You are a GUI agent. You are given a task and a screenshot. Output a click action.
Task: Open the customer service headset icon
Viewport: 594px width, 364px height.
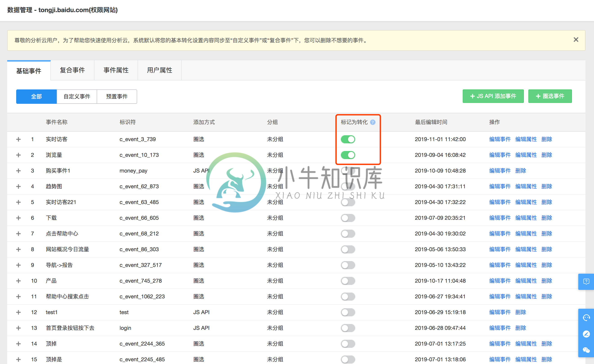586,318
